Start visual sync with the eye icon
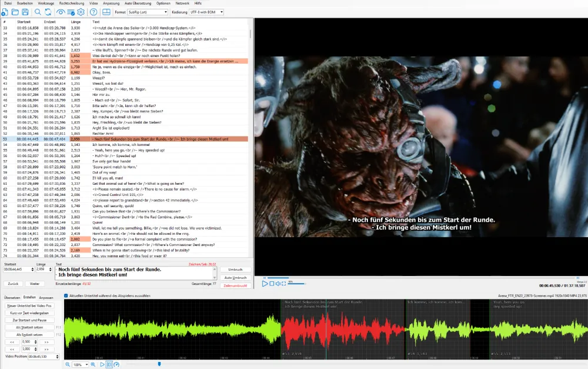This screenshot has height=369, width=588. point(61,13)
